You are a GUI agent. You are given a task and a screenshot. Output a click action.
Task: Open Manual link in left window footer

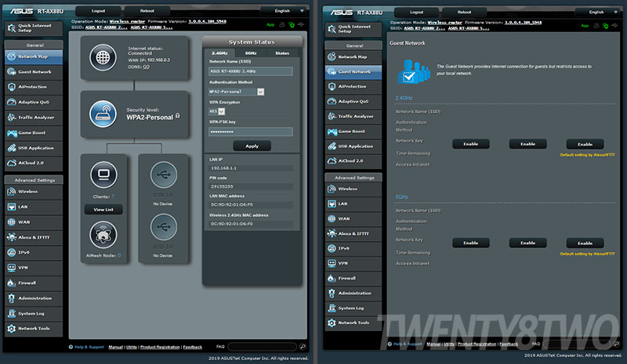[x=115, y=347]
